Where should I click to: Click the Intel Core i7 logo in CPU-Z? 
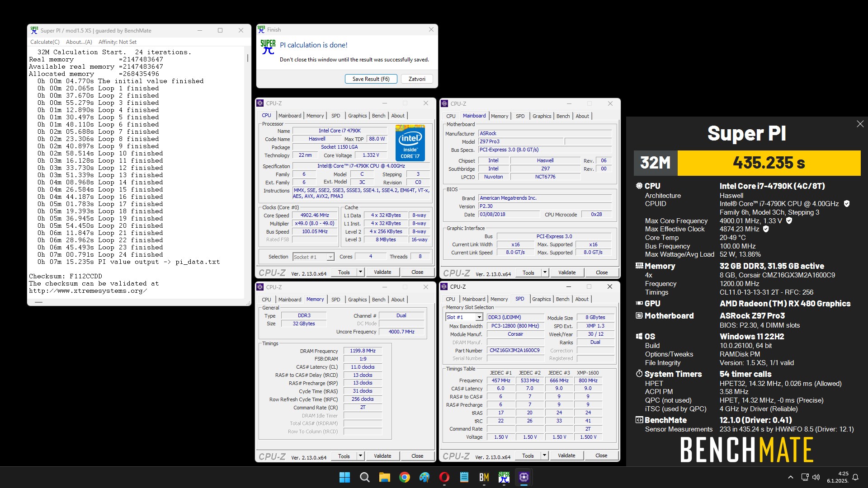(410, 142)
